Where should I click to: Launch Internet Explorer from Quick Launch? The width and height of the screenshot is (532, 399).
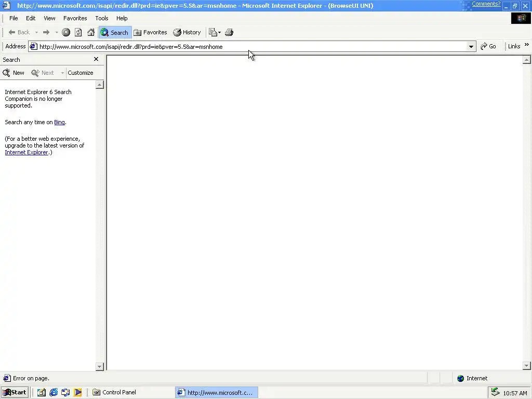[54, 393]
